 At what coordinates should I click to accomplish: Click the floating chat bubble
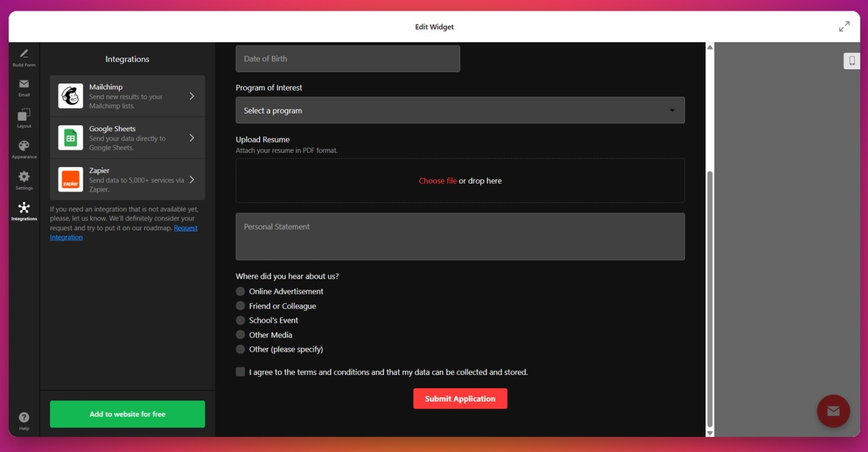[833, 411]
